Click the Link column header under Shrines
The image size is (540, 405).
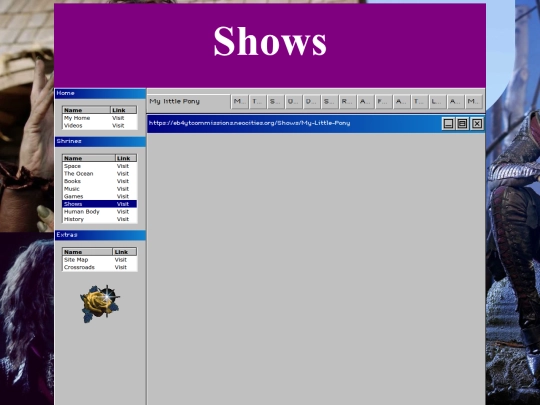point(126,158)
